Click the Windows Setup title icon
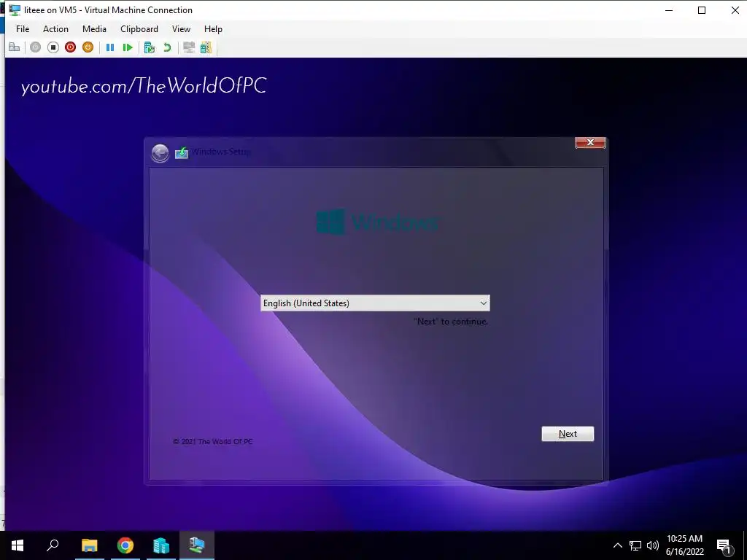The width and height of the screenshot is (747, 560). pyautogui.click(x=182, y=153)
